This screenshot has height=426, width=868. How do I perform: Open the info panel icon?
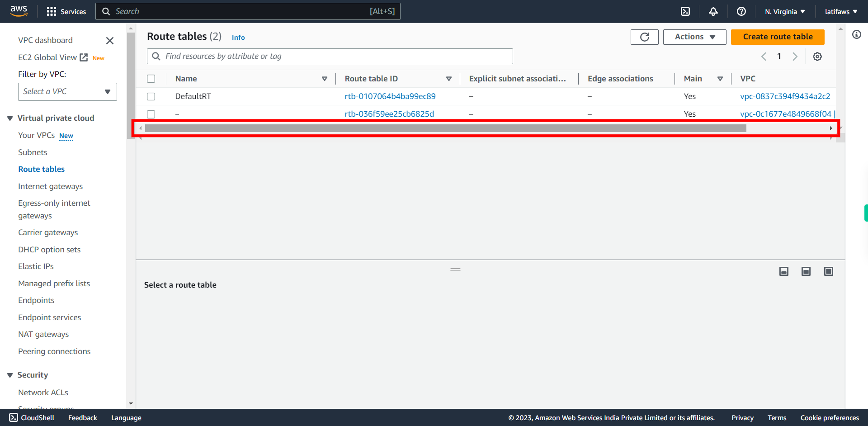tap(857, 34)
